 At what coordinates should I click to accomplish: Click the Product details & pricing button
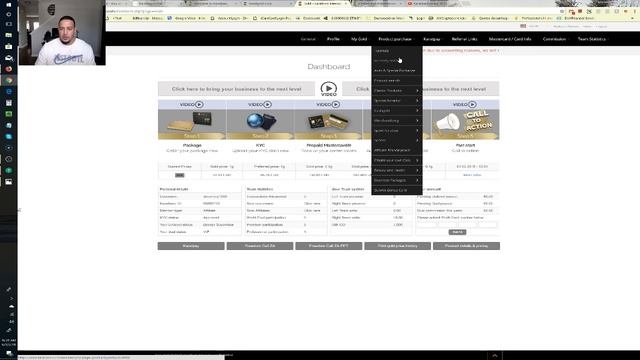466,246
